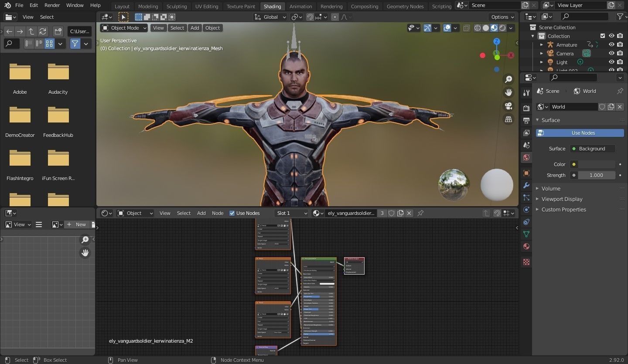Enable rendered viewport shading

[502, 28]
